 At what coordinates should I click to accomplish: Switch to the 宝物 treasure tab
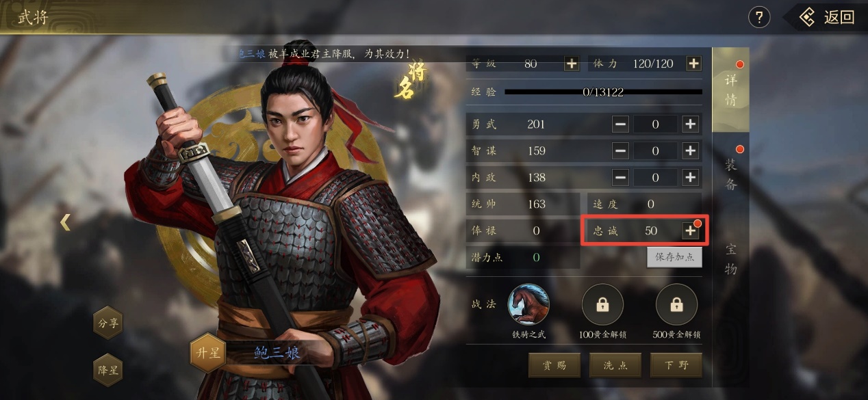(x=731, y=258)
